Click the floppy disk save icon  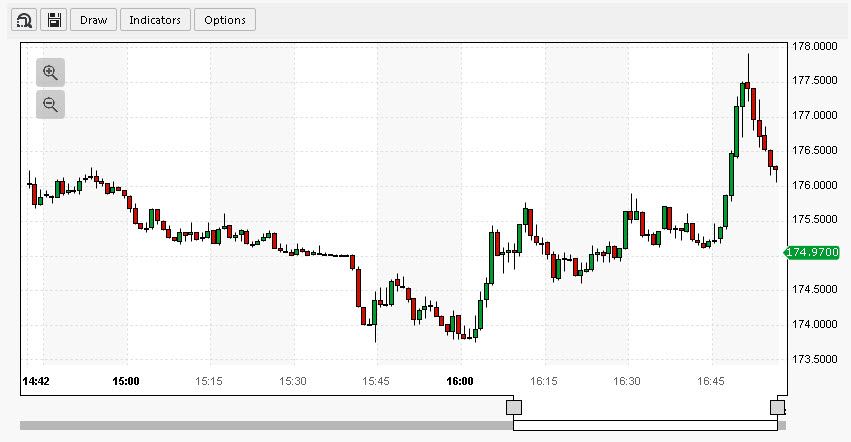coord(54,20)
